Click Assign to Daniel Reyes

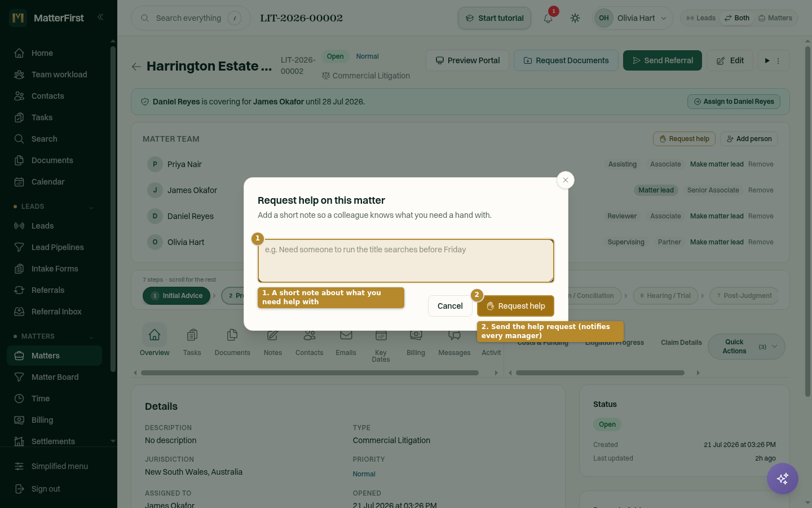coord(734,102)
